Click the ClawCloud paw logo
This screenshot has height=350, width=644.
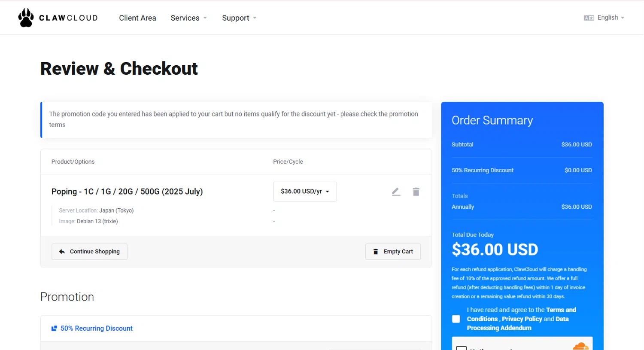[x=26, y=18]
